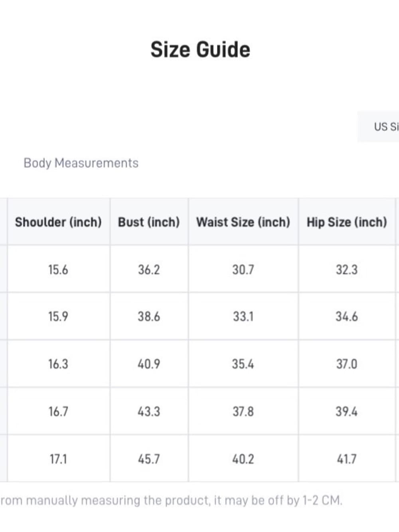Click the Bust (inch) column header
Viewport: 399px width, 532px height.
(149, 222)
